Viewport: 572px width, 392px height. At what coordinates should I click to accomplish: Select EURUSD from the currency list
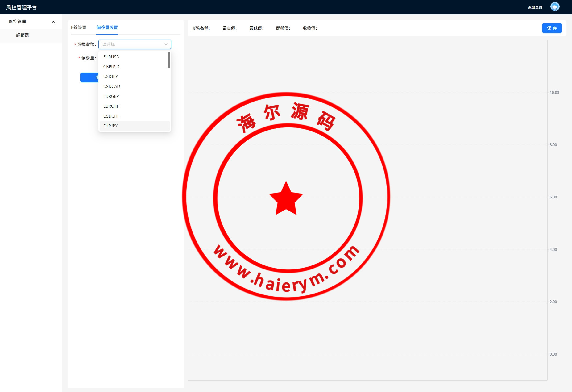coord(111,57)
